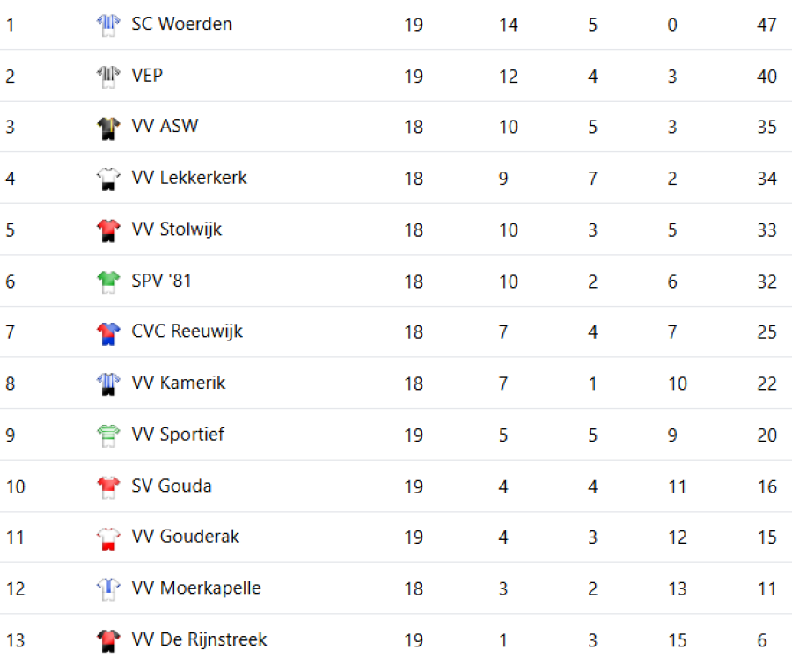The height and width of the screenshot is (672, 792).
Task: Click the VEP striped jersey icon
Action: tap(107, 77)
